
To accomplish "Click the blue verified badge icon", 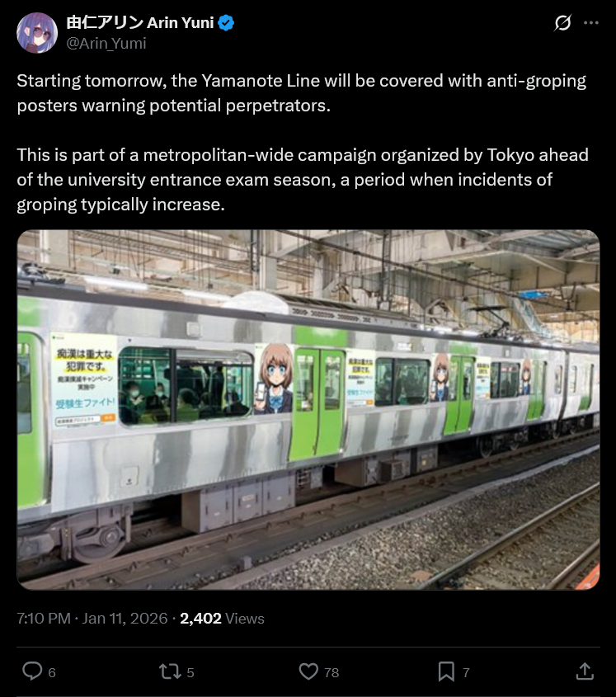I will [x=227, y=22].
